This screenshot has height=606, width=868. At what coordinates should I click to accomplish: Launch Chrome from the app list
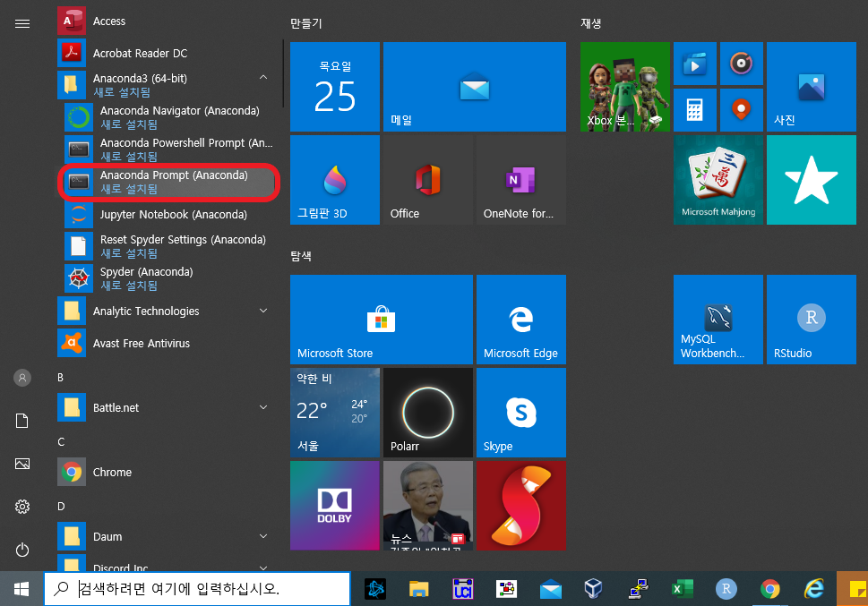point(166,472)
